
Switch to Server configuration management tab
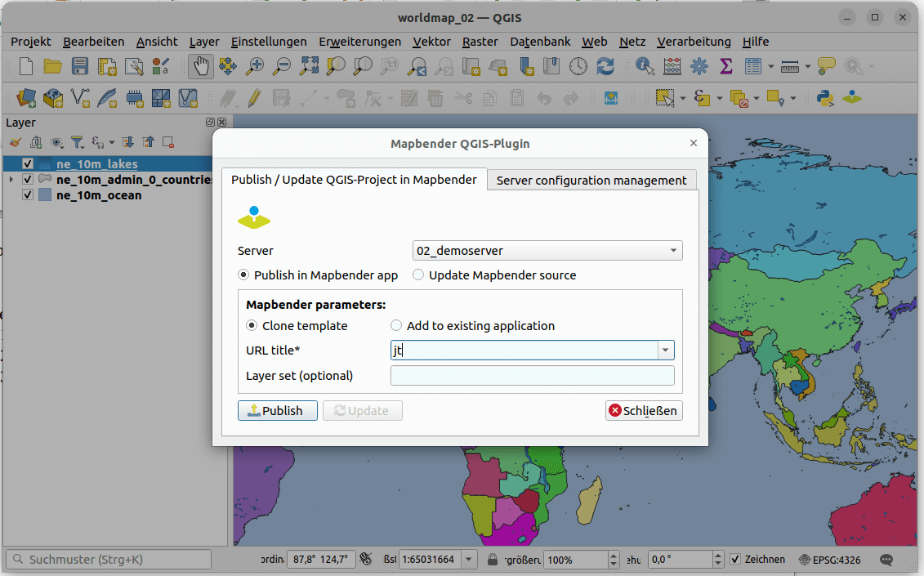tap(591, 179)
